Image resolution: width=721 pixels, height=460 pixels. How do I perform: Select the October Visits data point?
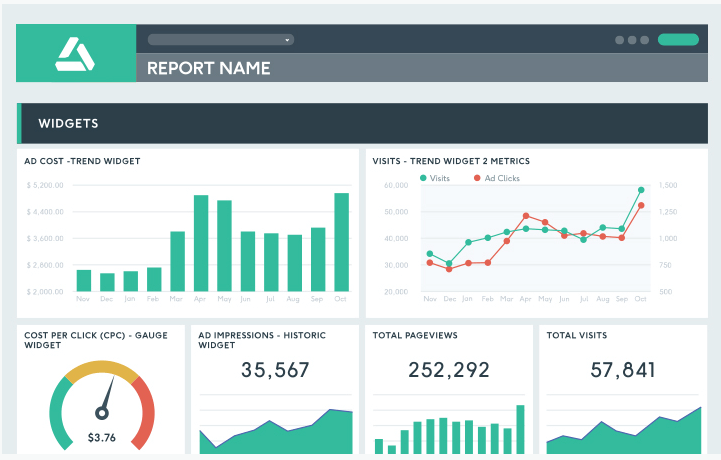[641, 190]
